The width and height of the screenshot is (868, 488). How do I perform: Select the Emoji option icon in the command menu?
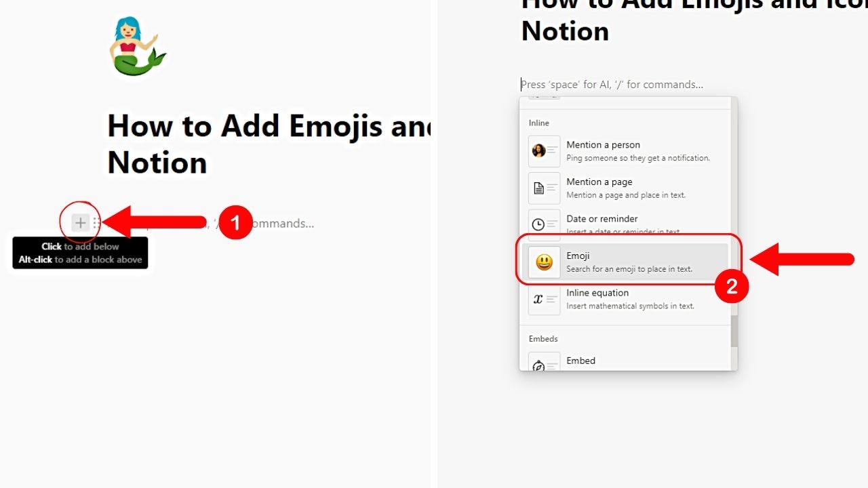pyautogui.click(x=544, y=262)
